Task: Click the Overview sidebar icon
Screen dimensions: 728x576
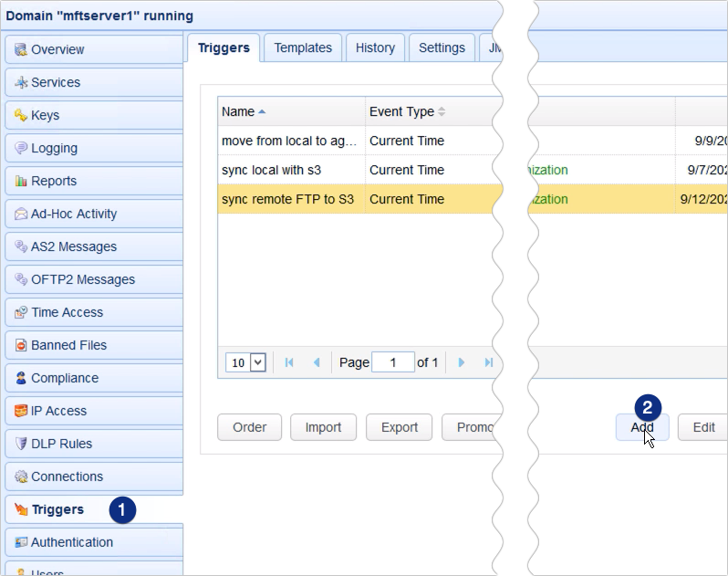Action: pyautogui.click(x=20, y=49)
